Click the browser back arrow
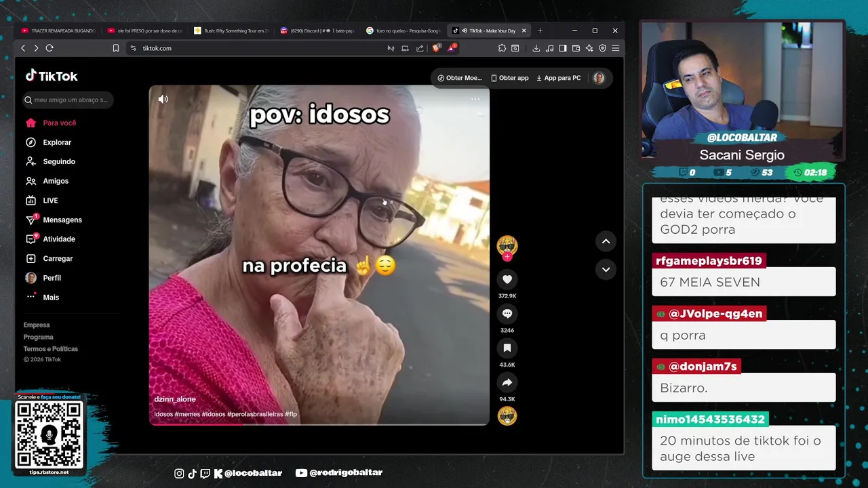868x488 pixels. (23, 48)
